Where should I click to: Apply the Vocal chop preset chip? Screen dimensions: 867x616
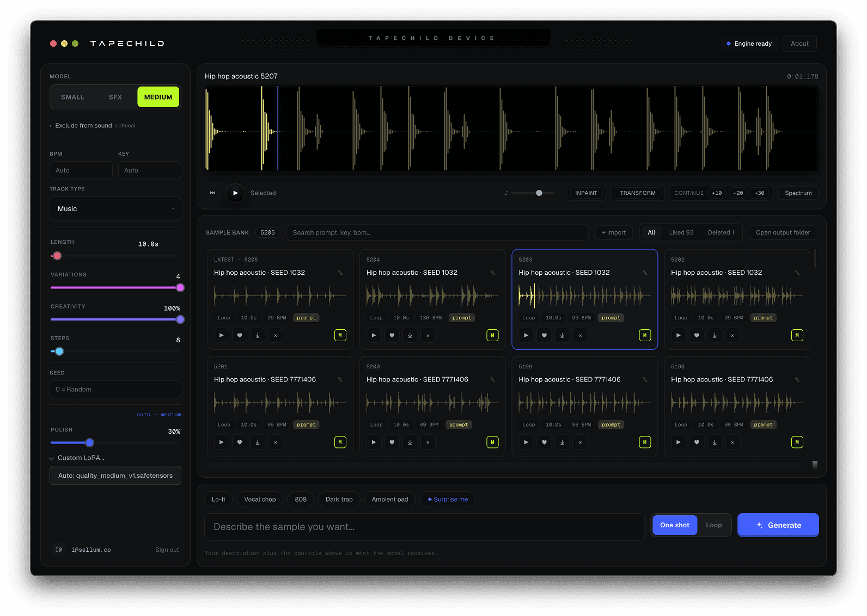point(260,500)
